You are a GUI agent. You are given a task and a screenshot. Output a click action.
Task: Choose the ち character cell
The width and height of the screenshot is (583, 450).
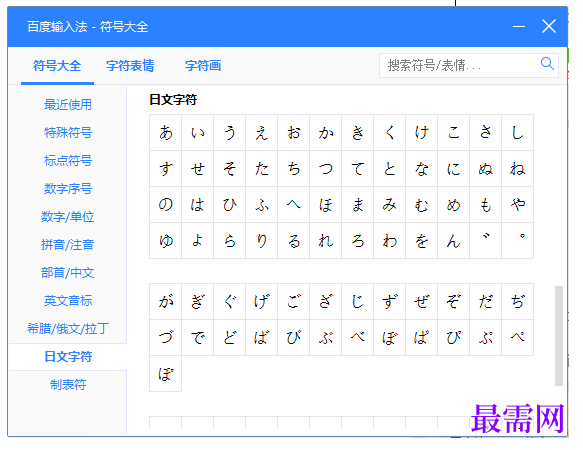click(x=293, y=169)
